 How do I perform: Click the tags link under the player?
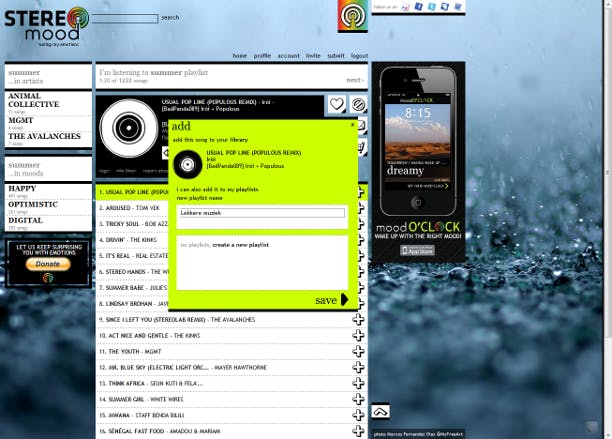tap(104, 171)
